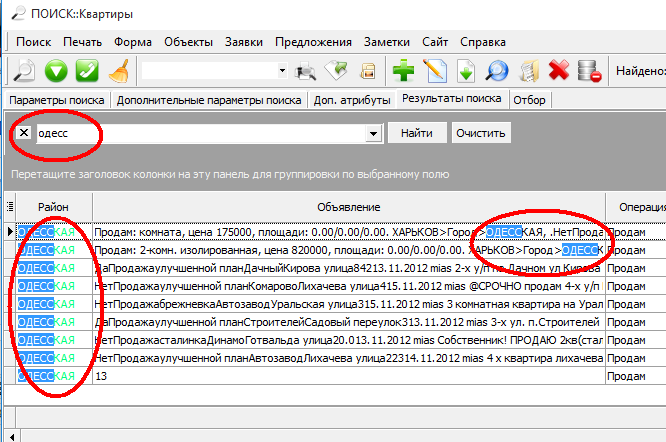
Task: Expand the search text dropdown arrow
Action: pos(375,133)
